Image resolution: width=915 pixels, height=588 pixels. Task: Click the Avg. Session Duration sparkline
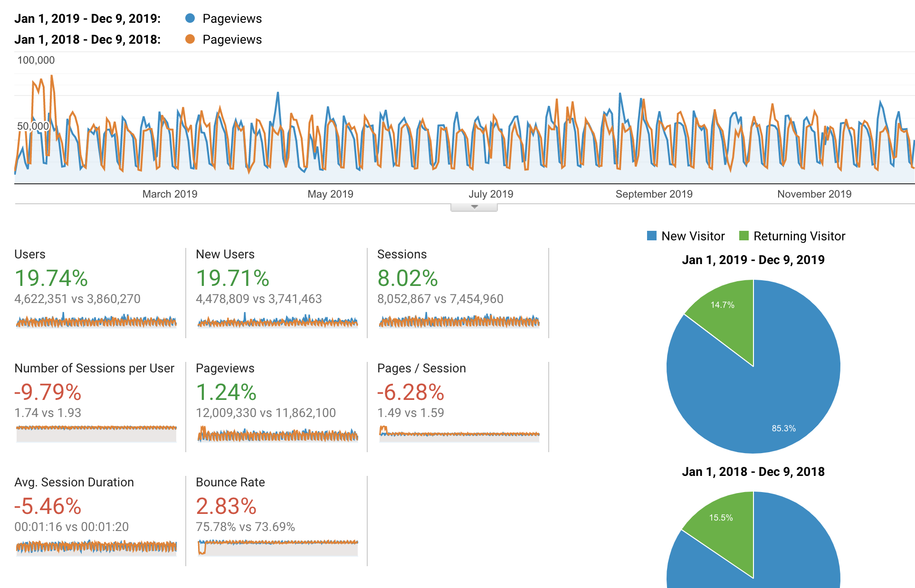pos(96,547)
